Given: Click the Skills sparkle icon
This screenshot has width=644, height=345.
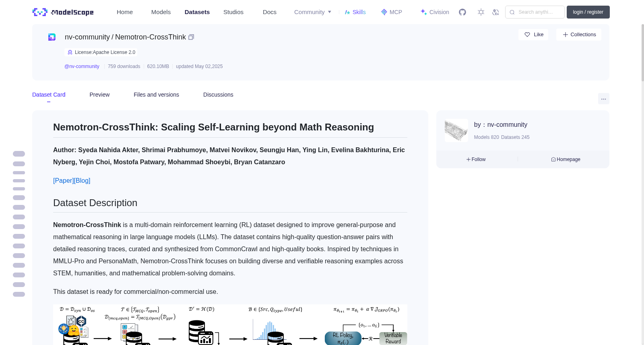Looking at the screenshot, I should tap(347, 12).
